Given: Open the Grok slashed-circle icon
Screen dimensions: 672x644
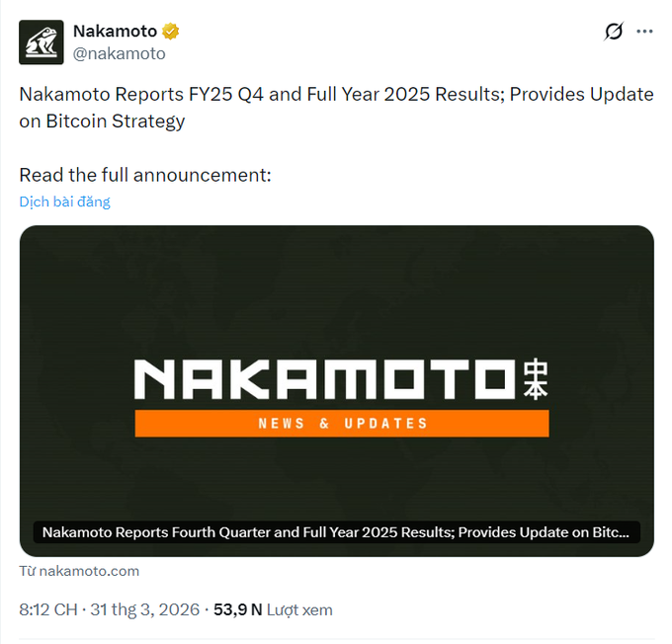Looking at the screenshot, I should coord(613,32).
